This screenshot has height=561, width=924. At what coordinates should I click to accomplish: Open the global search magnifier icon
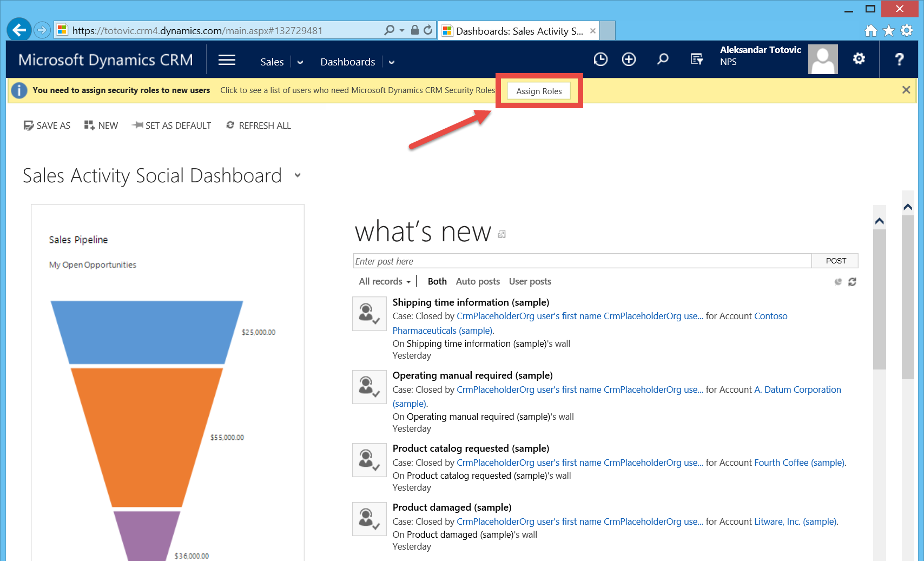[x=663, y=60]
